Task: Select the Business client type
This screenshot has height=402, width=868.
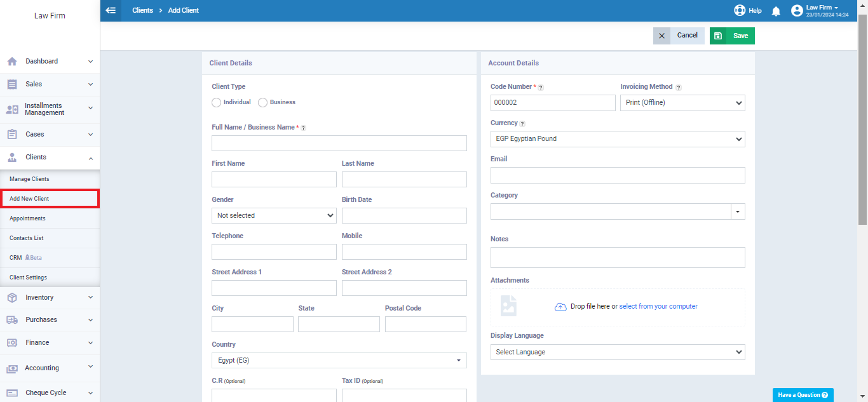Action: pos(262,102)
